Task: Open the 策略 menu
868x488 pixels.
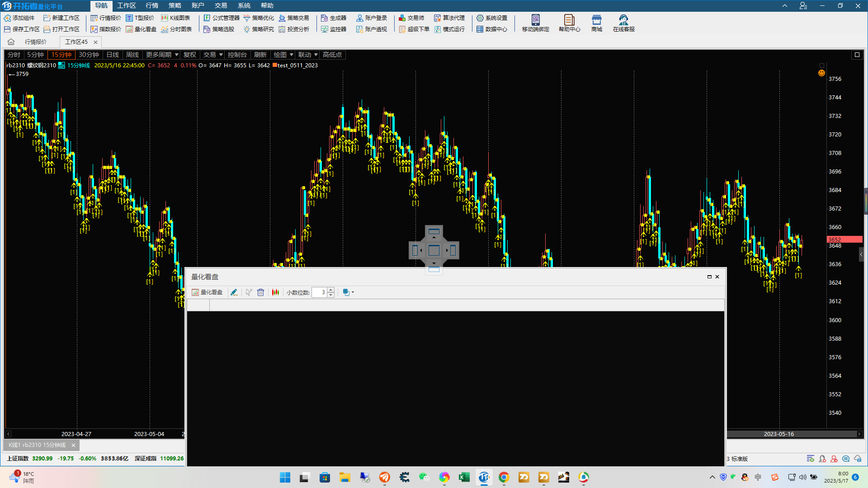Action: [x=175, y=5]
